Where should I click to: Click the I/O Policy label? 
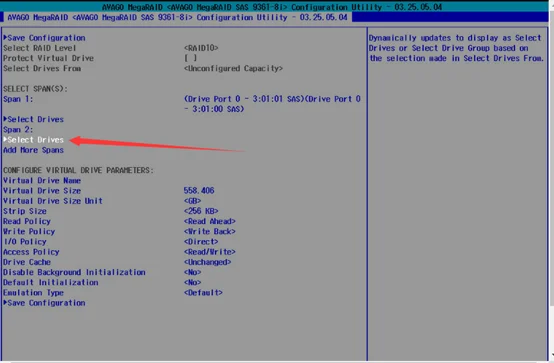(25, 242)
